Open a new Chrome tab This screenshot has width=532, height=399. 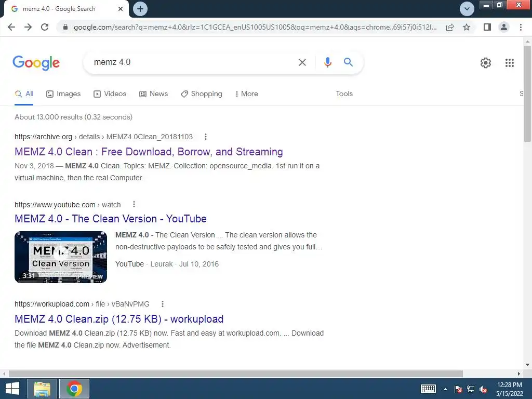coord(140,9)
